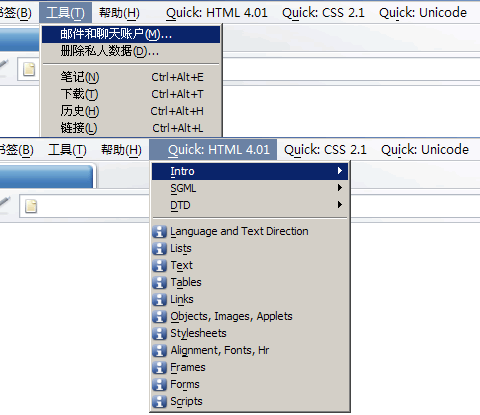Click the page icon in the lower address bar
This screenshot has height=415, width=480.
point(31,206)
